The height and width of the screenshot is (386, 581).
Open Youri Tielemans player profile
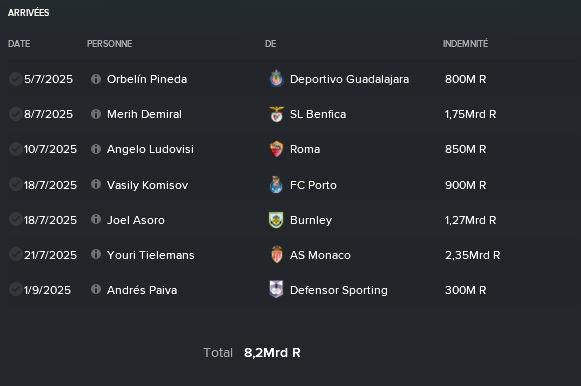coord(150,255)
